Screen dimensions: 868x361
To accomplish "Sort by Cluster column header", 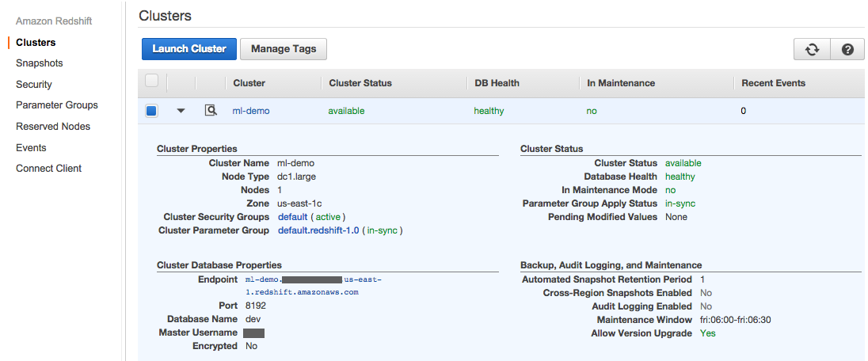I will pyautogui.click(x=249, y=83).
